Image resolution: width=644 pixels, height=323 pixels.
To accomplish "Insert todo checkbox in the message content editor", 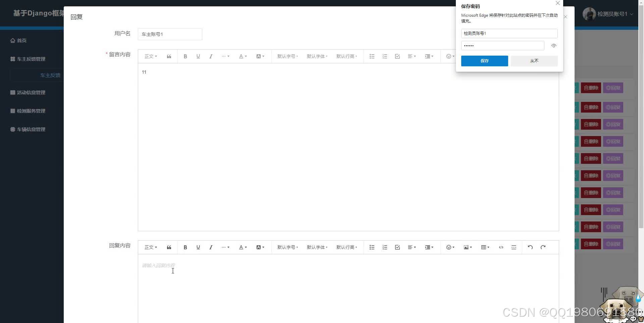I will [x=397, y=56].
